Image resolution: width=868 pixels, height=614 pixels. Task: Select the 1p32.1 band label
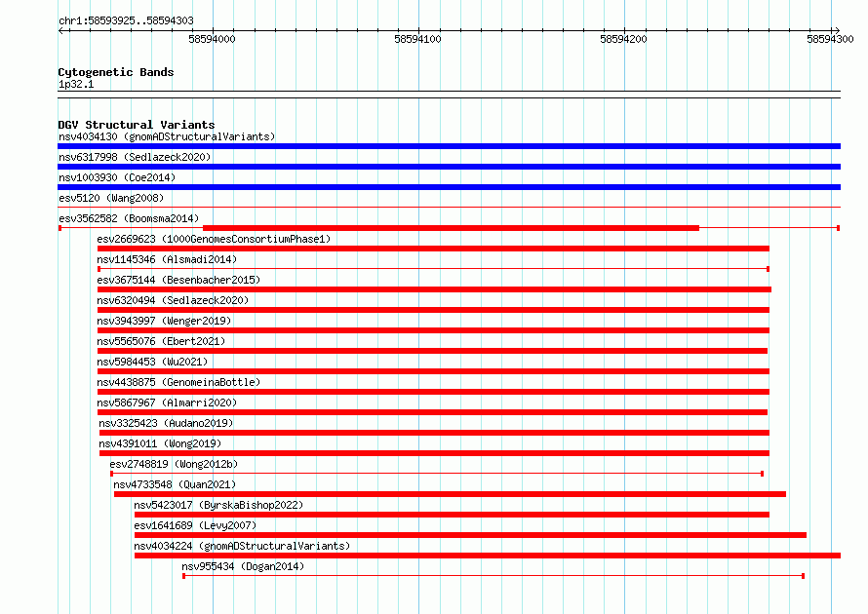click(76, 84)
